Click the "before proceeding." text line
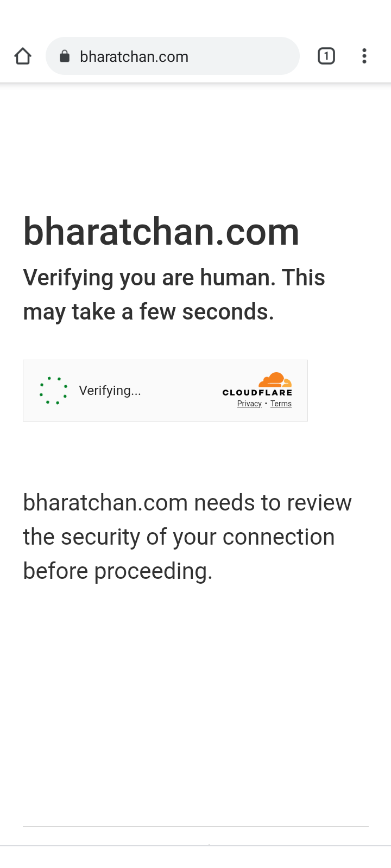The image size is (391, 868). tap(118, 571)
